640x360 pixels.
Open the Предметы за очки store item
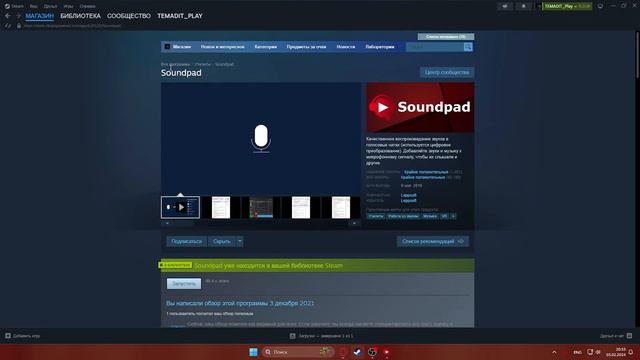[307, 47]
